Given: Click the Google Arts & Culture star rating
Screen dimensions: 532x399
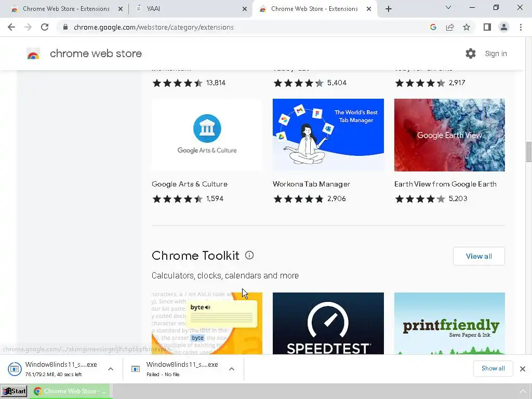Looking at the screenshot, I should (x=177, y=199).
